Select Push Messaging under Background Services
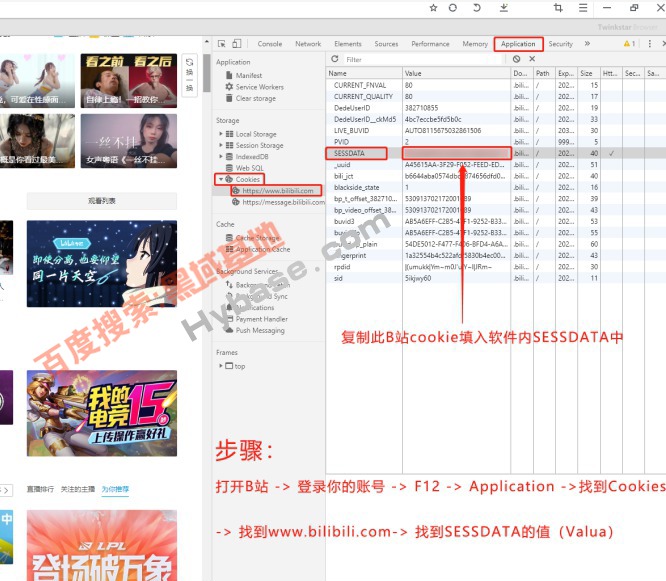The width and height of the screenshot is (666, 581). tap(260, 330)
